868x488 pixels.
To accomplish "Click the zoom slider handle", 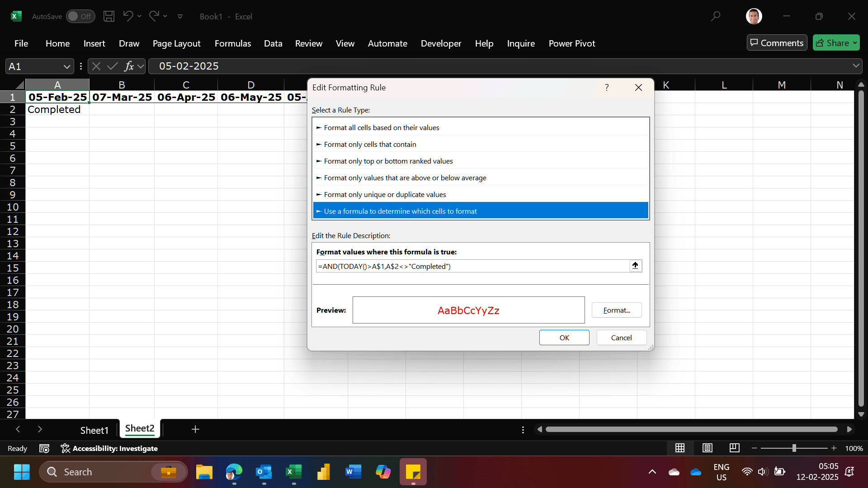I will pyautogui.click(x=794, y=448).
